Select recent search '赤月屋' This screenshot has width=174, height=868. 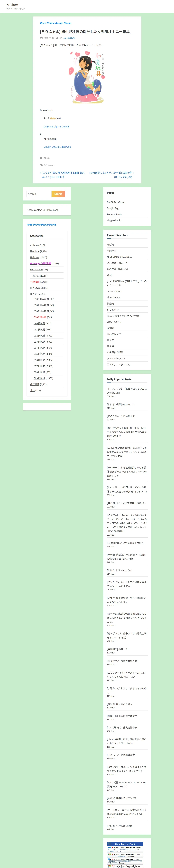[x=110, y=346]
